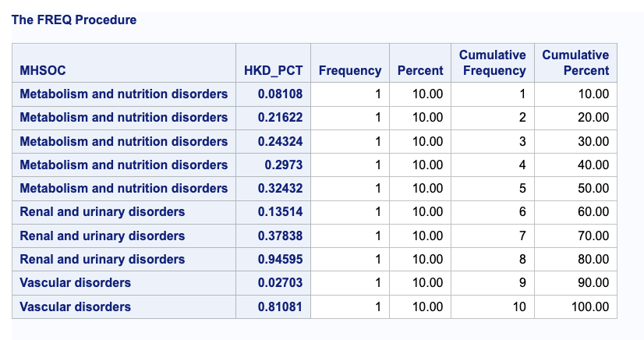The image size is (644, 340).
Task: Click the 0.2973 value cell
Action: [273, 165]
